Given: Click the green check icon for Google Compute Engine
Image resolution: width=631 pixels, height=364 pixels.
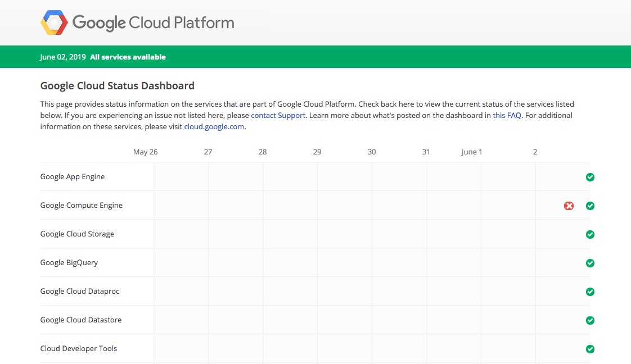Looking at the screenshot, I should pos(590,206).
